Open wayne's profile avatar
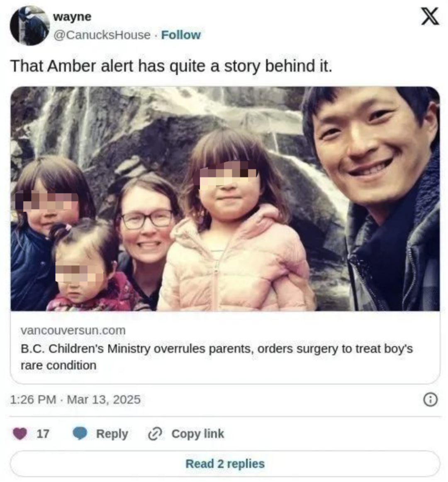 tap(30, 26)
